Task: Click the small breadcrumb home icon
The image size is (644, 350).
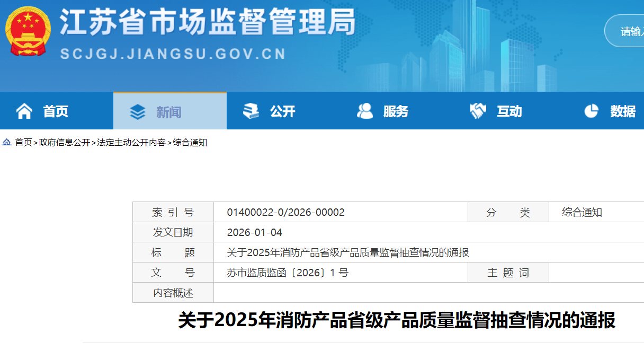Action: coord(7,143)
